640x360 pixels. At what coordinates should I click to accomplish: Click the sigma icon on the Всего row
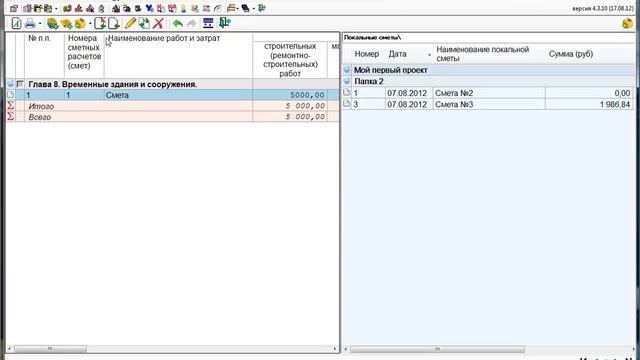pyautogui.click(x=11, y=117)
